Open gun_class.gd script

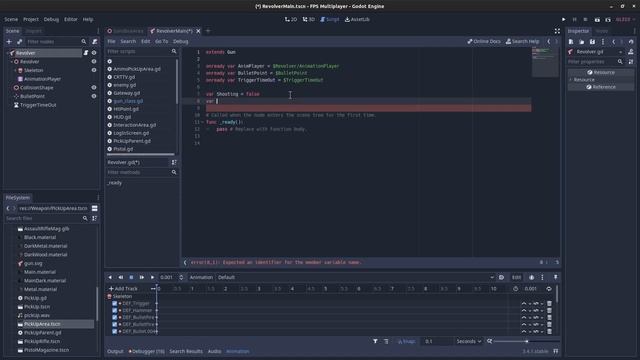(128, 101)
